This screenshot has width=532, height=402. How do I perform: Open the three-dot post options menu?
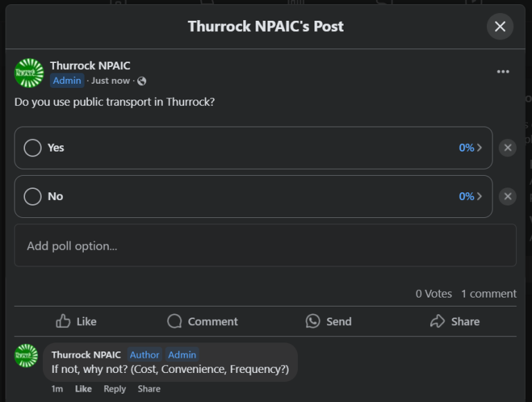coord(503,71)
